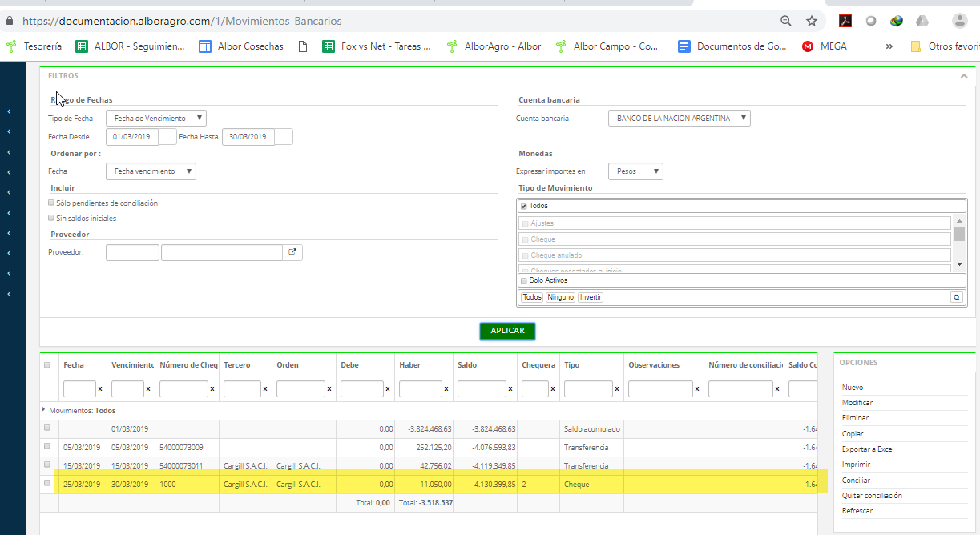Click the Invertir selection button

[x=591, y=297]
